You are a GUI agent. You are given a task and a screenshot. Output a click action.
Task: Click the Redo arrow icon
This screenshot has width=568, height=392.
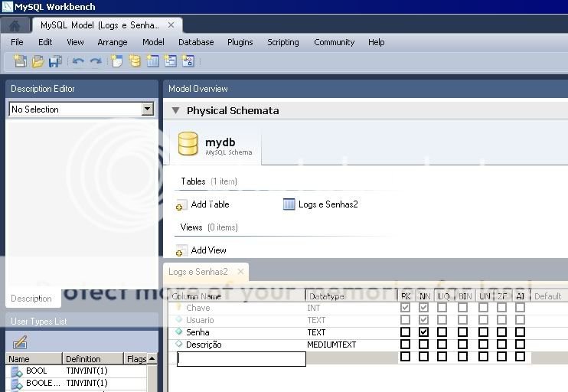tap(96, 61)
